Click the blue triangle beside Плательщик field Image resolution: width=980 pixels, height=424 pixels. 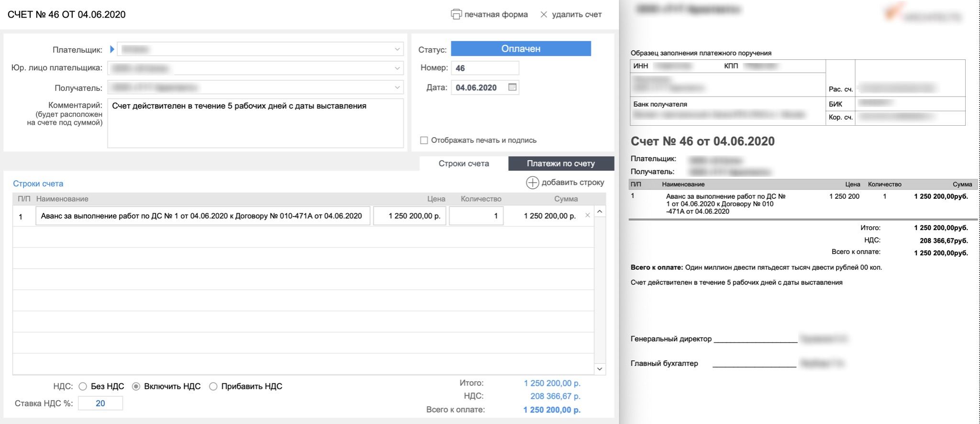[x=112, y=49]
